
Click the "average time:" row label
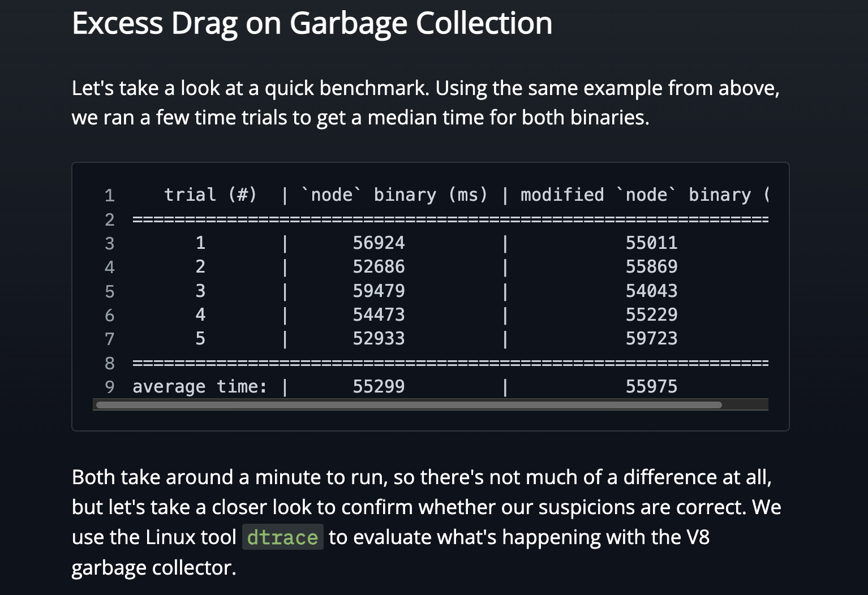(x=199, y=387)
